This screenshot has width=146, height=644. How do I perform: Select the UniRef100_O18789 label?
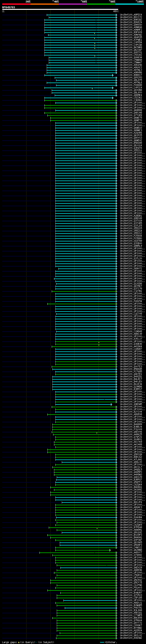[x=131, y=241]
